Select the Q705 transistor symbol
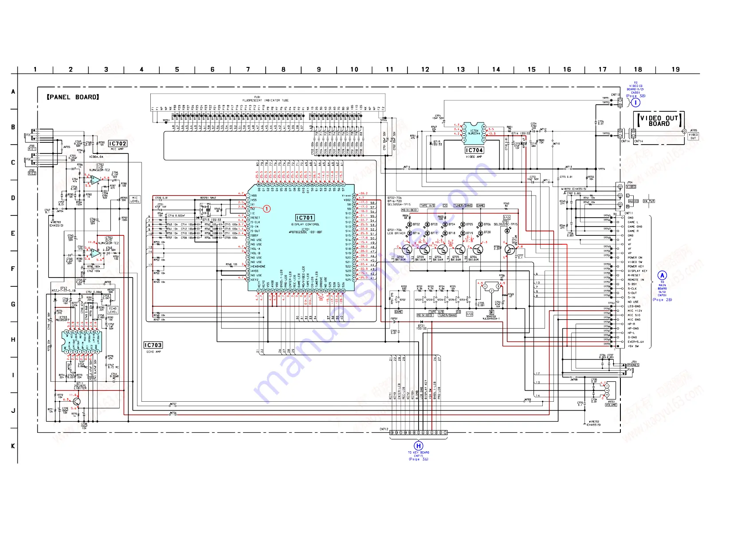 click(460, 250)
